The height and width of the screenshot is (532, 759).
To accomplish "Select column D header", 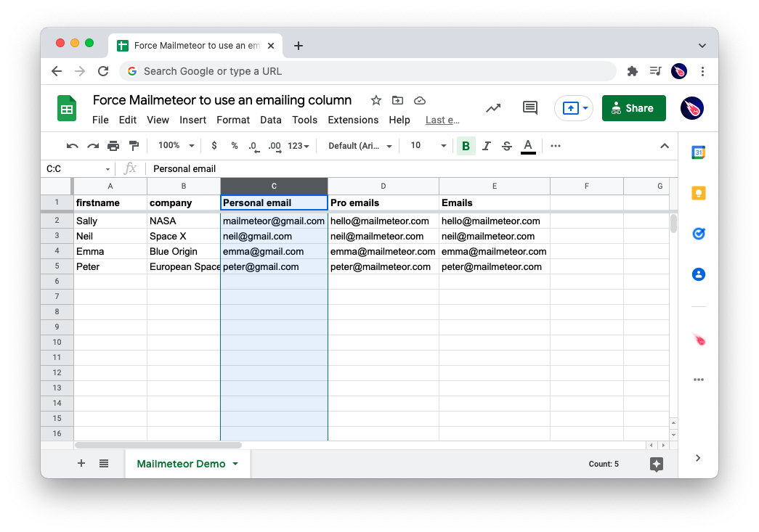I will 383,187.
